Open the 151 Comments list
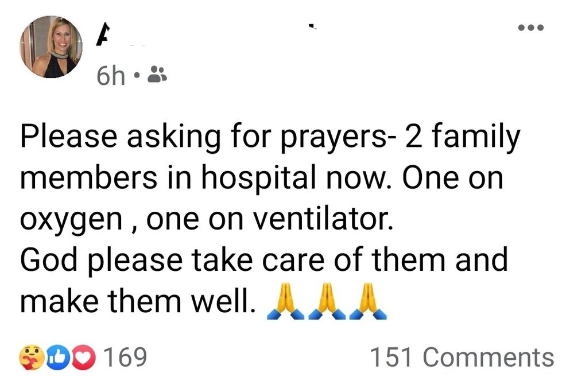 pos(462,356)
